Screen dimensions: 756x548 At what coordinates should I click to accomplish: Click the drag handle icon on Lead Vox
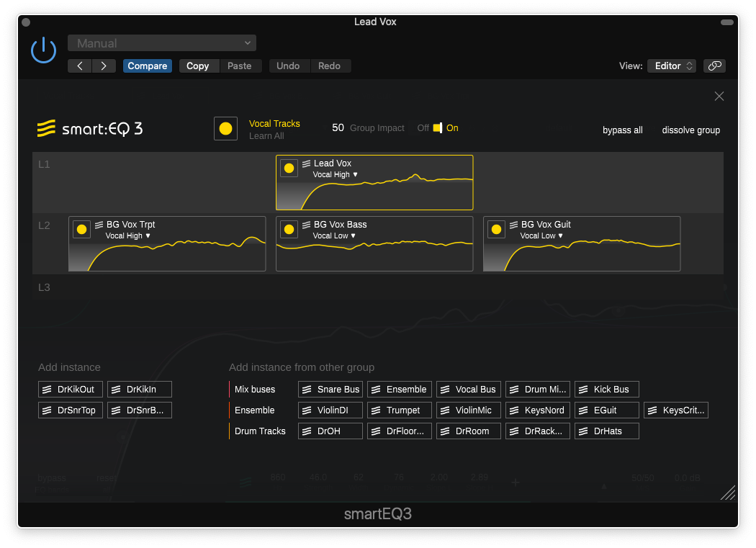coord(306,163)
